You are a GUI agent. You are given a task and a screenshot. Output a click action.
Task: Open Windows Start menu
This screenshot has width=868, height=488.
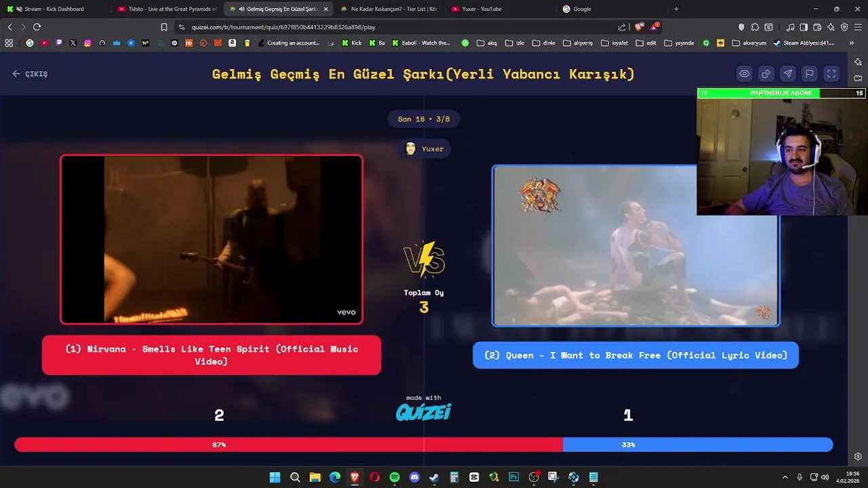(x=275, y=477)
